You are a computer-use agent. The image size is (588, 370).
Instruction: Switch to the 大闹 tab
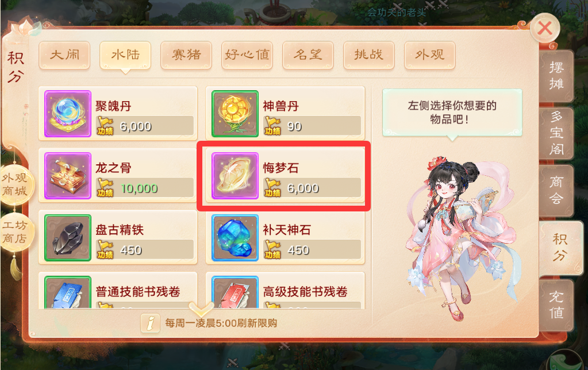64,55
